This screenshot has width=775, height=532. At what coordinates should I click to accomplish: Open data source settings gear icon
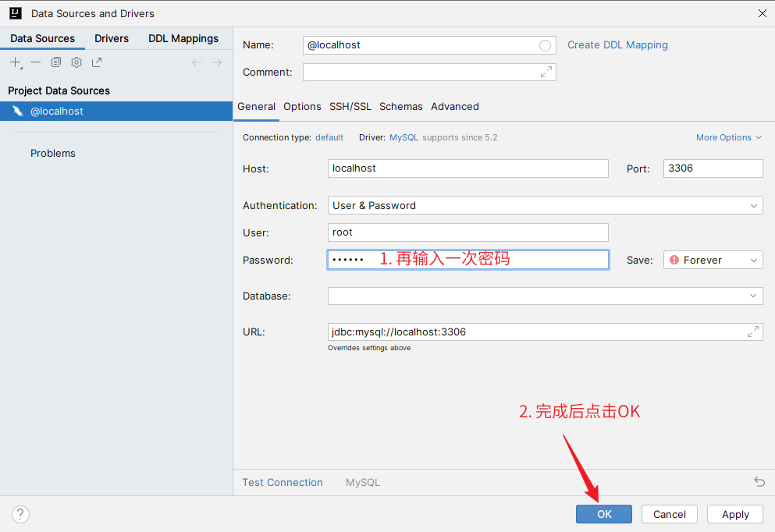[76, 62]
